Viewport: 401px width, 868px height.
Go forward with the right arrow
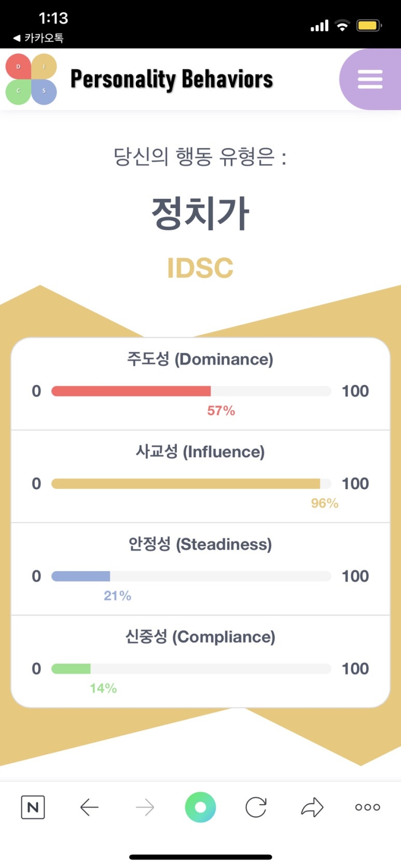[x=145, y=807]
